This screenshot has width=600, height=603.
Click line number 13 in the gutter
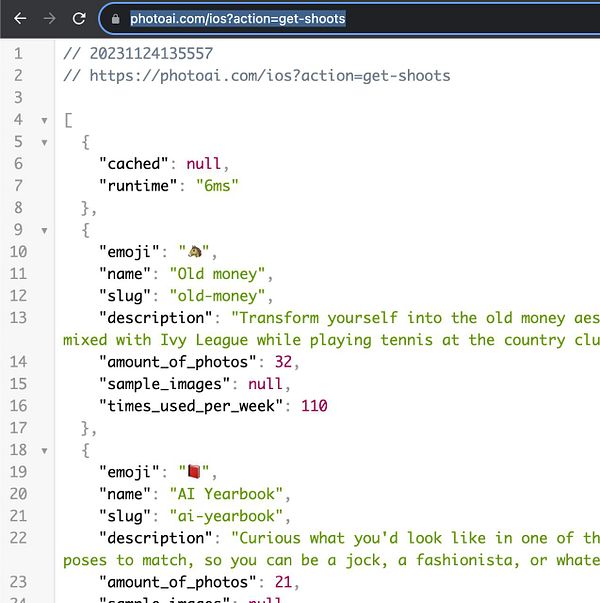[x=18, y=318]
